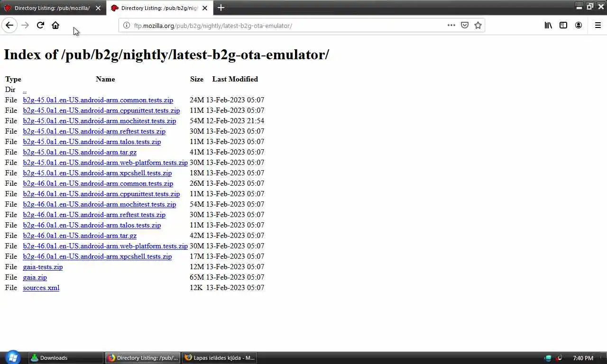Download b2g-45.0a1 cppunittest.tests.zip
This screenshot has height=364, width=607.
tap(101, 110)
